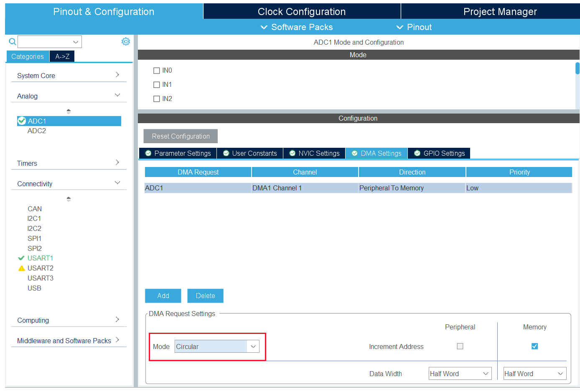Click the Parameter Settings tab check icon

point(148,153)
